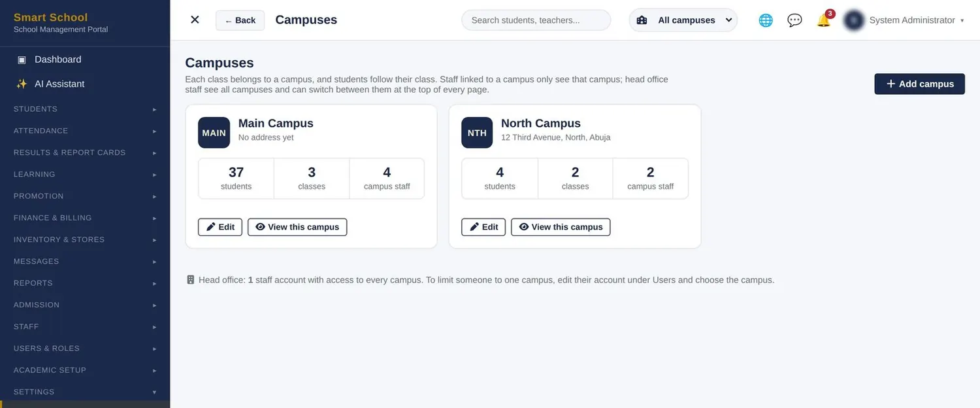This screenshot has width=980, height=408.
Task: Click the AI Assistant sparkle icon
Action: [22, 84]
